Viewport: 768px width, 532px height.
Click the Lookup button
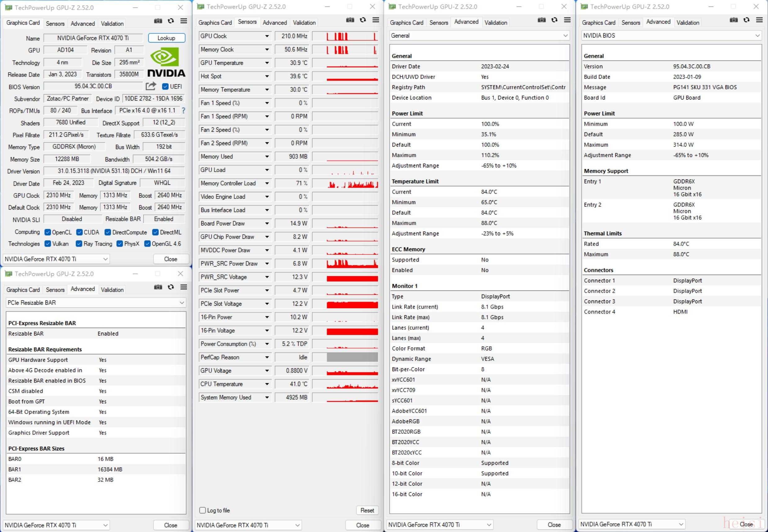[x=167, y=38]
